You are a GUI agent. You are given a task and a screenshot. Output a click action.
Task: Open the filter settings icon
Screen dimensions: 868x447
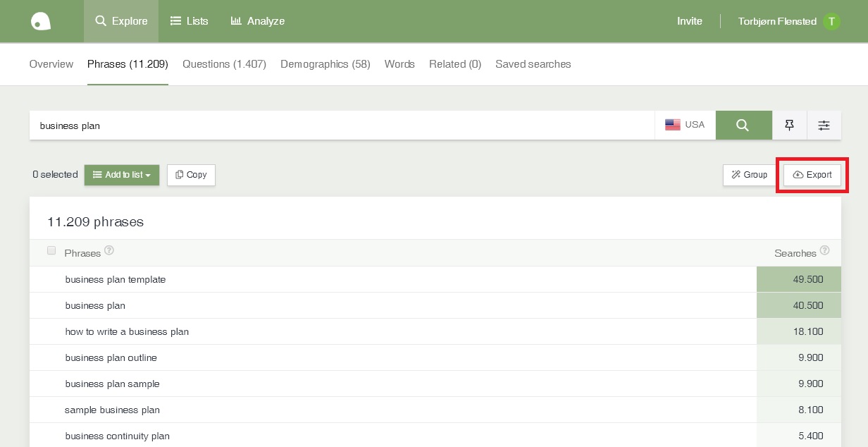824,125
